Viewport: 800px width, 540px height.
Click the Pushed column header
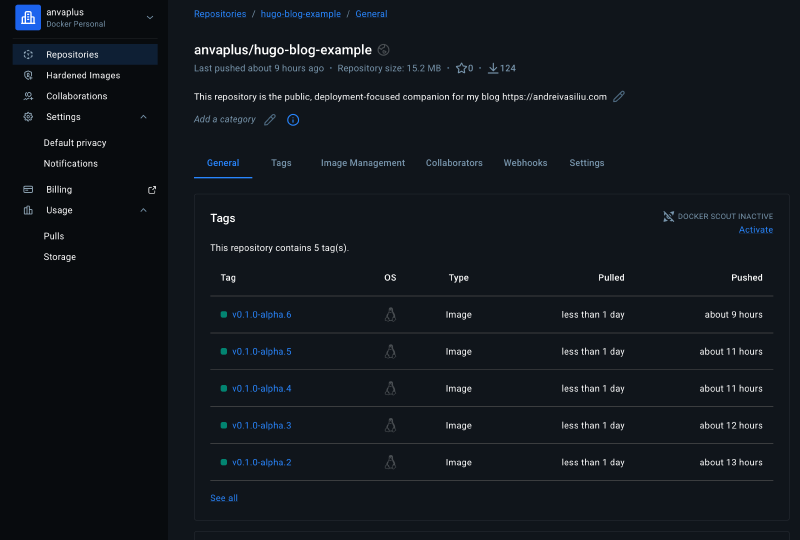746,278
